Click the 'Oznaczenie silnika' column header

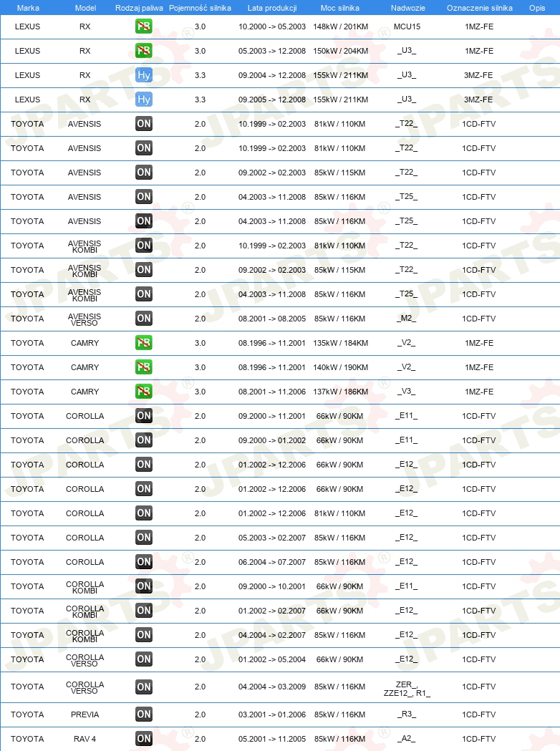[x=480, y=8]
